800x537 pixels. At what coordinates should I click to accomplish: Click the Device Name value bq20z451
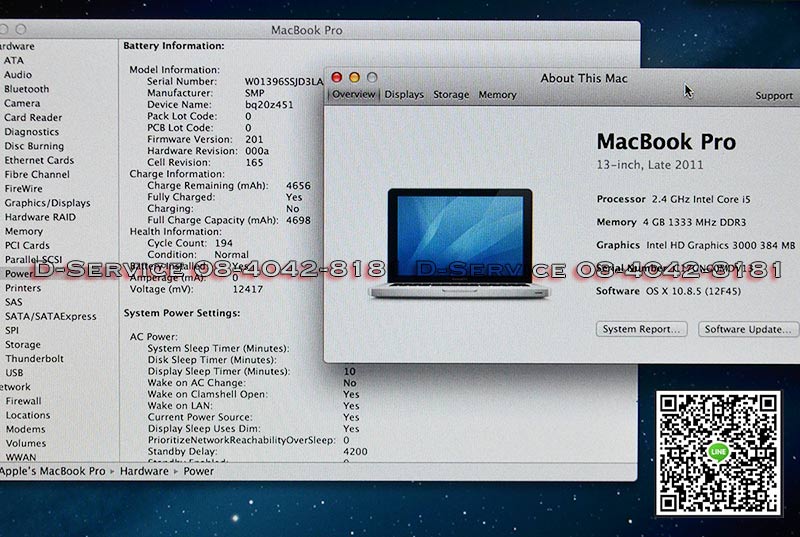(269, 105)
